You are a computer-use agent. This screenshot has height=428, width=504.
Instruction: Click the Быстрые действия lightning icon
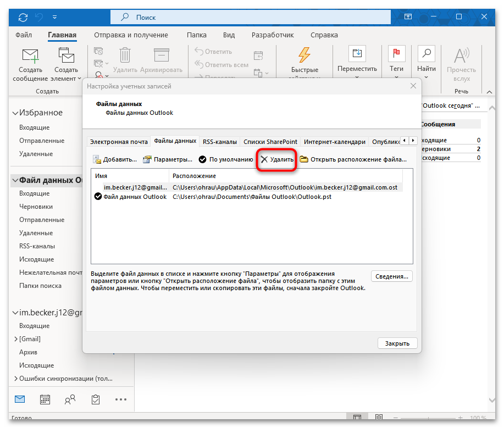pyautogui.click(x=304, y=55)
